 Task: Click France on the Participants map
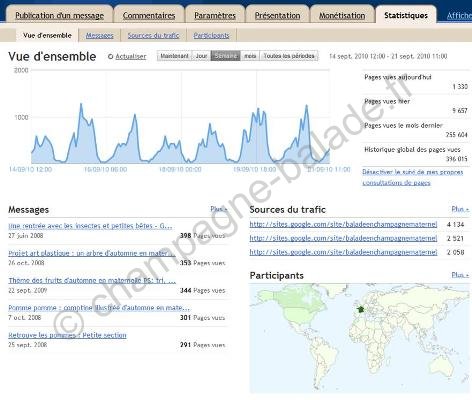(360, 309)
